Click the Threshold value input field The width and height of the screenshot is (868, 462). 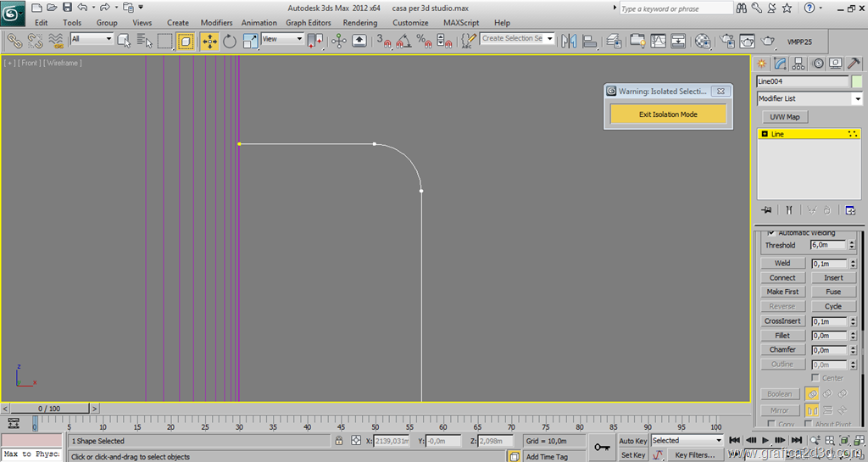coord(828,245)
